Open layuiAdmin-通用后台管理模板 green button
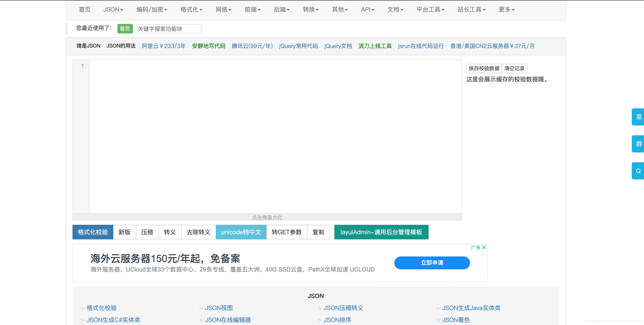Screen dimensions: 644x325 pos(381,232)
